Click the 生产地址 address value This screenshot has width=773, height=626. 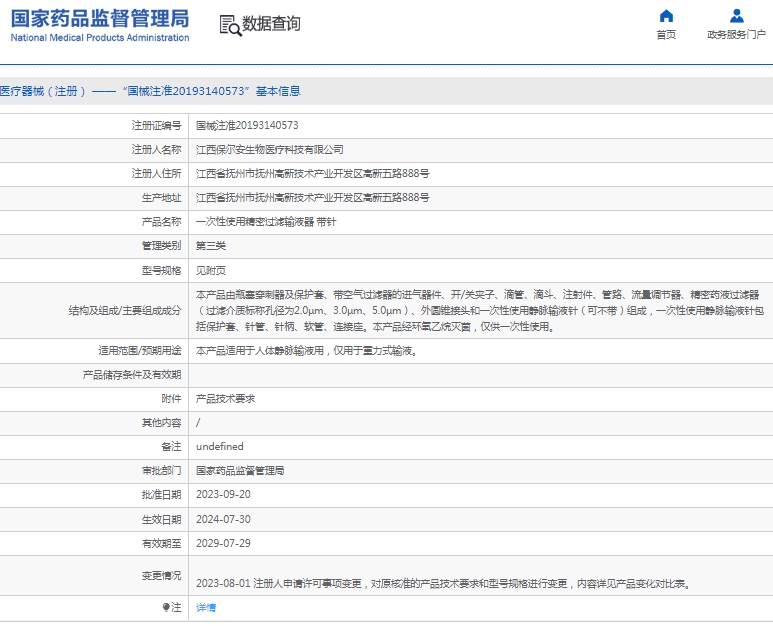313,198
